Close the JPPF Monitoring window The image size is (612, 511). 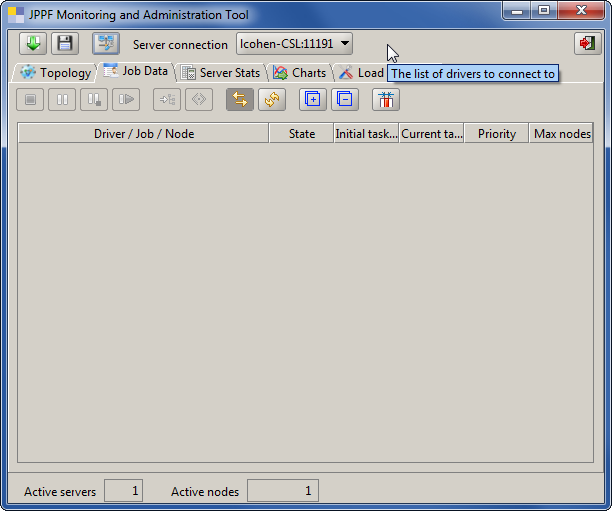[581, 10]
